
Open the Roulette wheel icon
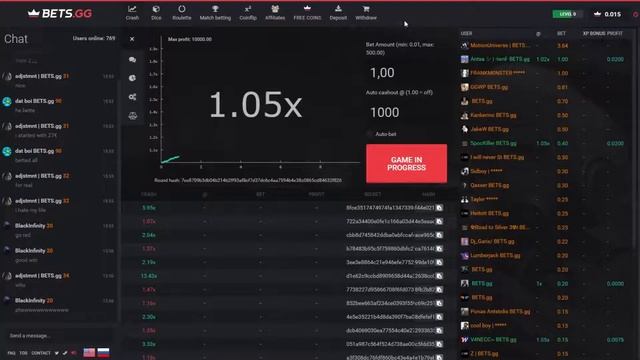pos(182,9)
